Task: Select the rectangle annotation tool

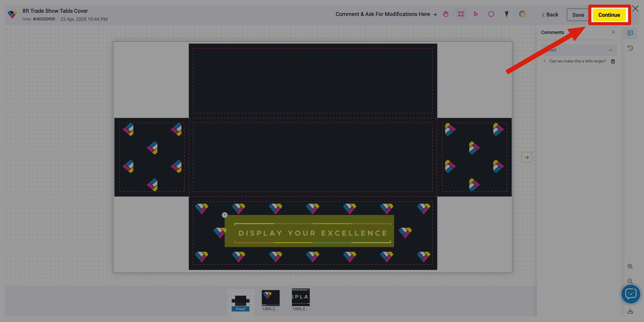Action: (461, 14)
